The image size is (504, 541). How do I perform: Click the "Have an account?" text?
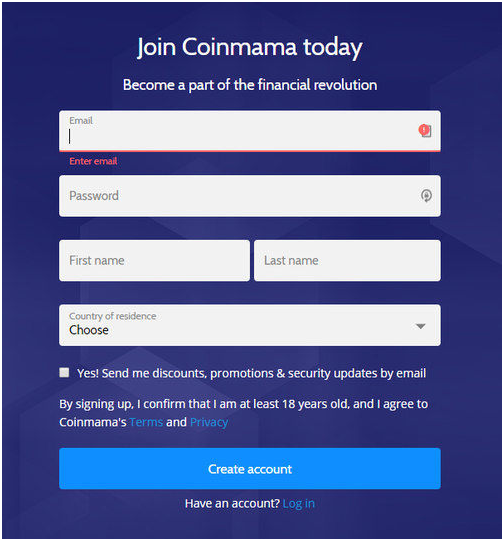(x=232, y=504)
